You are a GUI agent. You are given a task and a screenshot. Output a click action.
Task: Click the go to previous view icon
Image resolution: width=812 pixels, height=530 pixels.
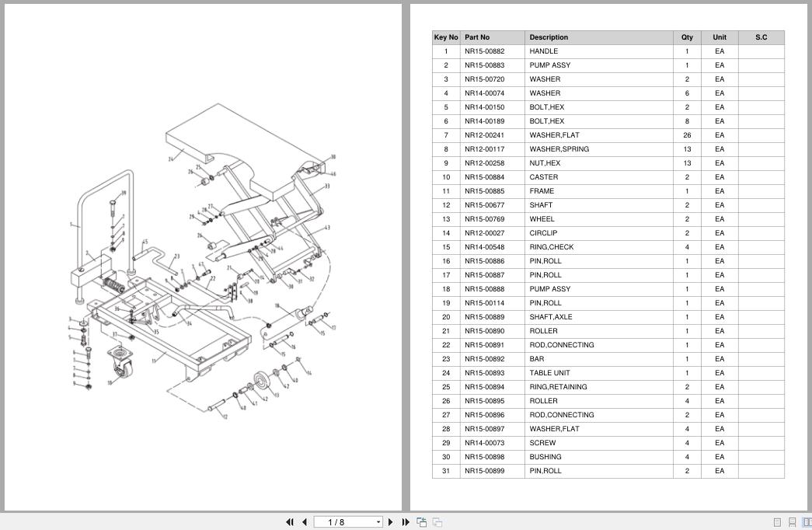[421, 522]
